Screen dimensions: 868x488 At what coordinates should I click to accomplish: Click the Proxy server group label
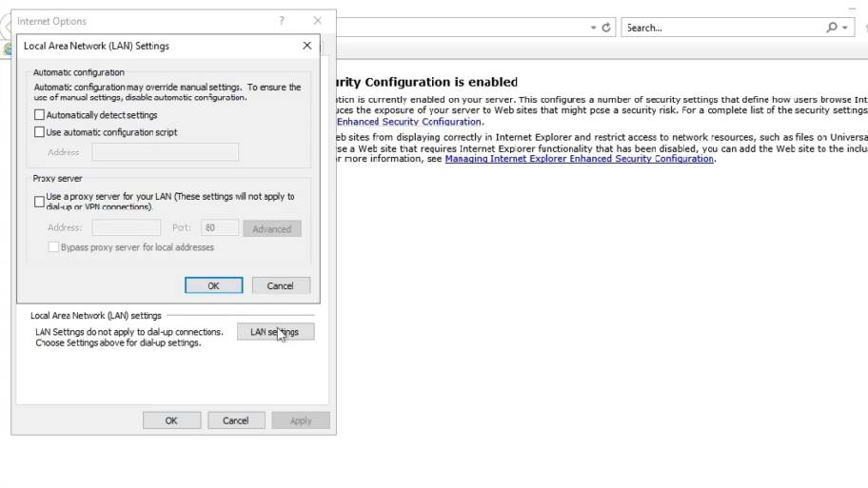click(x=57, y=178)
